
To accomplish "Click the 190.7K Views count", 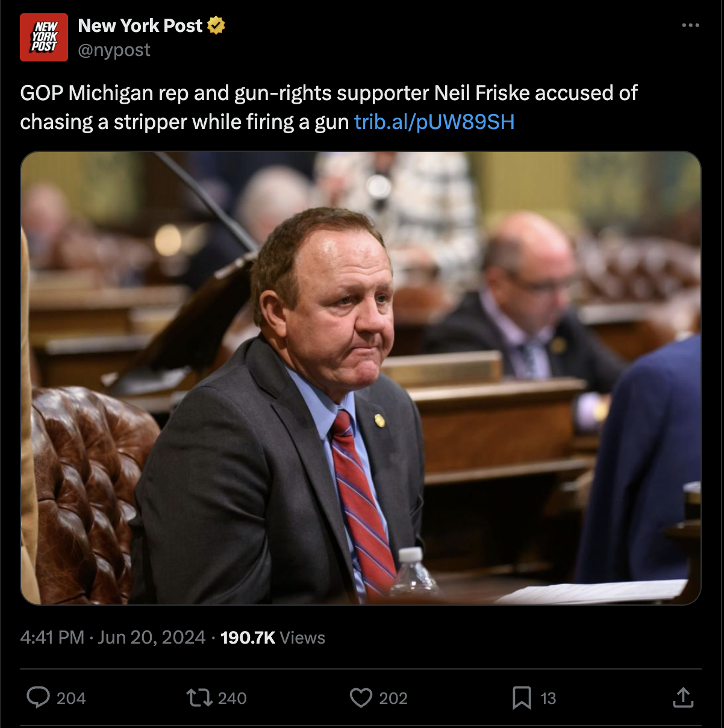I will (273, 638).
